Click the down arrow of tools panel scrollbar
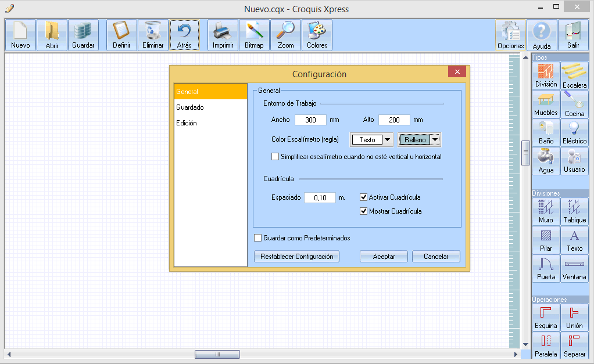Screen dimensions: 594x364 pyautogui.click(x=525, y=344)
